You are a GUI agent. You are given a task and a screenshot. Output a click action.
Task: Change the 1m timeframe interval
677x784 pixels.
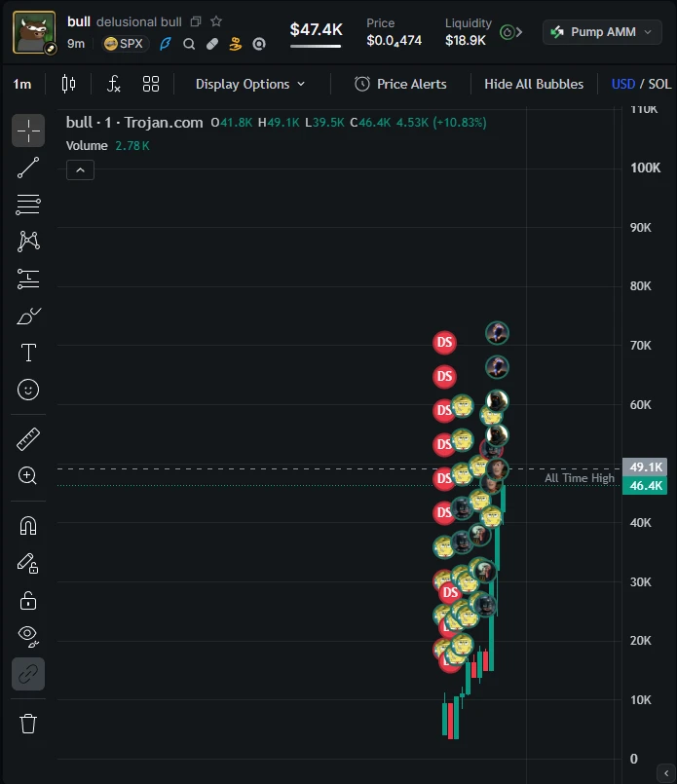[22, 84]
